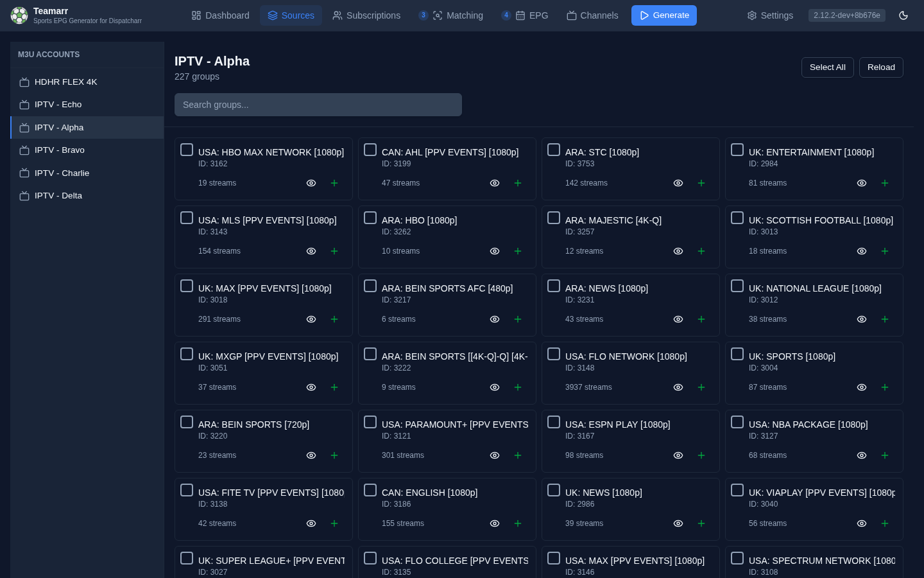
Task: Select IPTV - Bravo account
Action: pyautogui.click(x=87, y=150)
